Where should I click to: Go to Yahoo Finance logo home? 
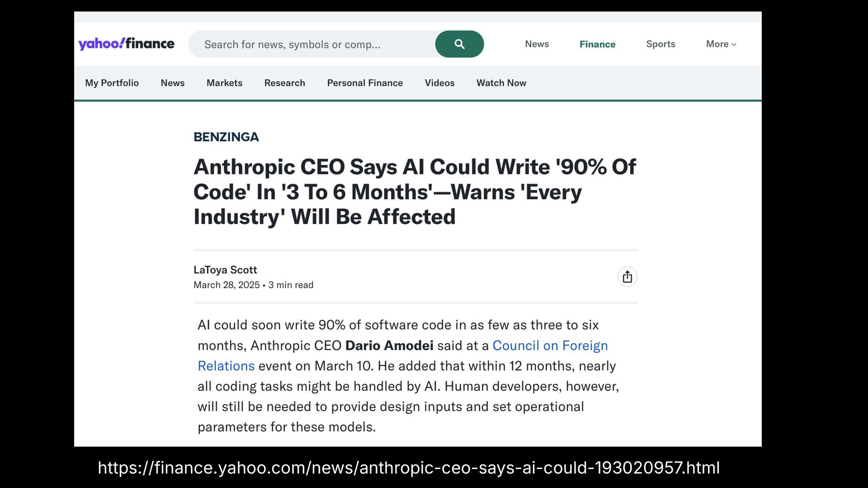tap(126, 44)
